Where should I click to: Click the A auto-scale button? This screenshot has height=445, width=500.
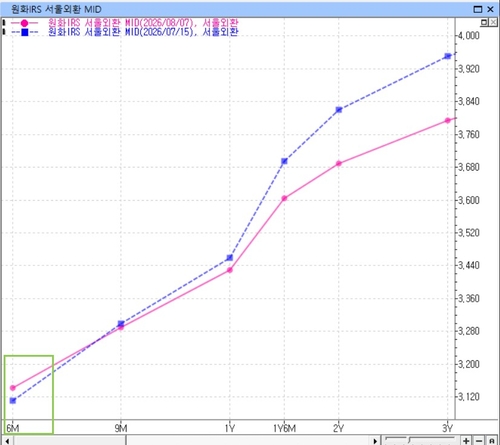(x=491, y=441)
